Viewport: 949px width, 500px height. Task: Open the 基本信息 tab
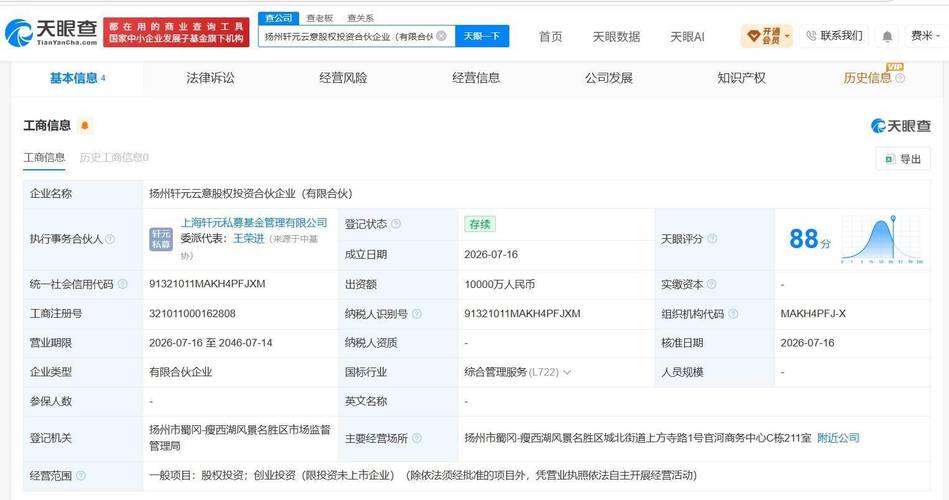point(77,78)
